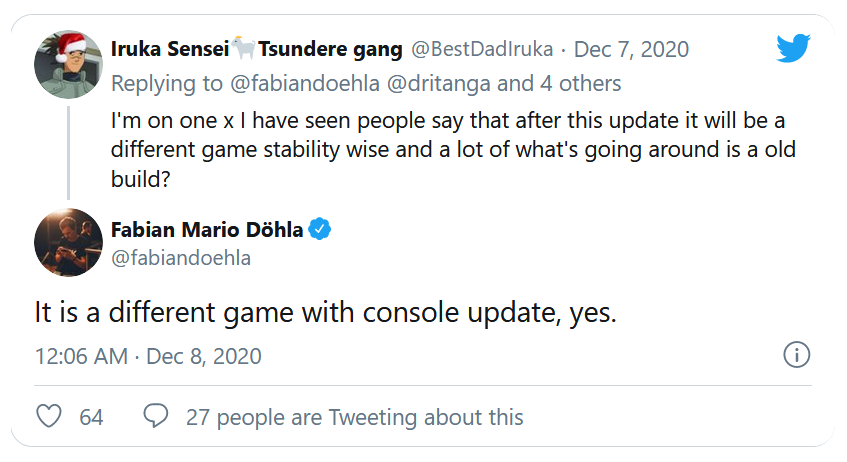Open '27 people are Tweeting about this'
This screenshot has height=462, width=847.
[354, 416]
